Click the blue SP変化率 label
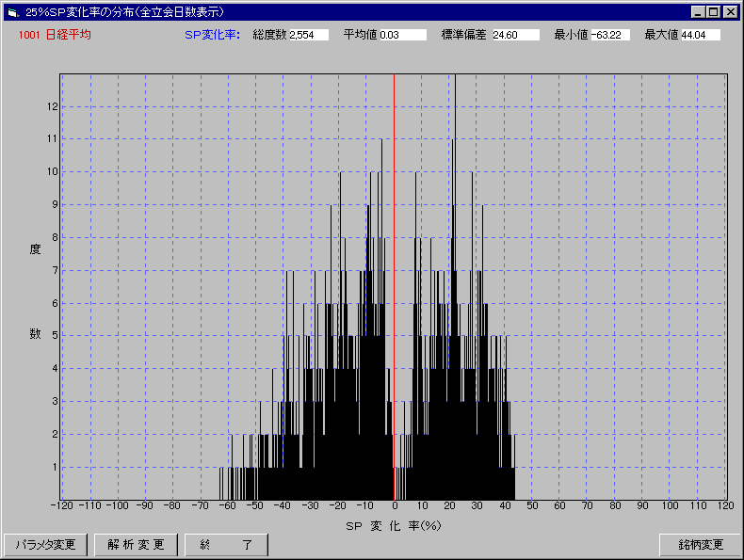Viewport: 744px width, 560px height. (x=211, y=35)
